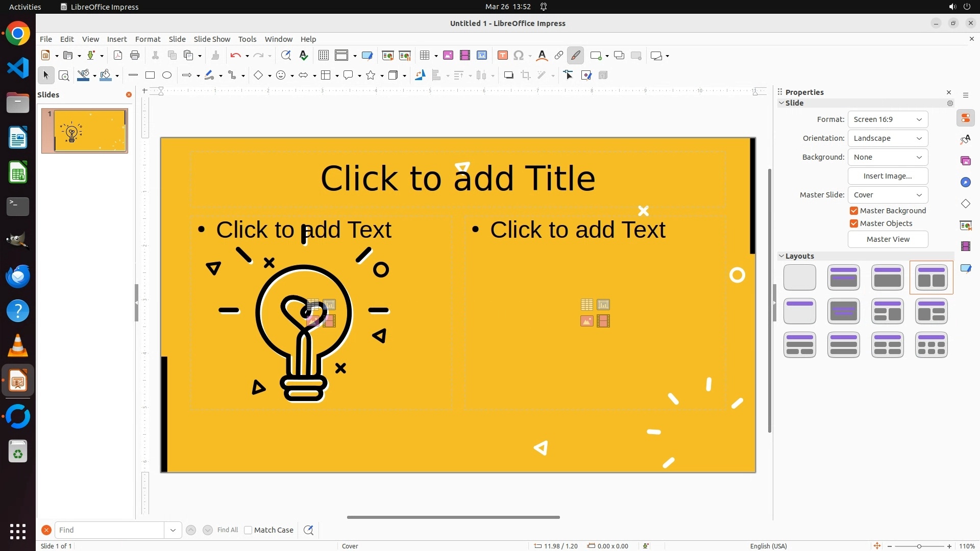
Task: Uncheck the Master Objects checkbox
Action: pos(854,223)
